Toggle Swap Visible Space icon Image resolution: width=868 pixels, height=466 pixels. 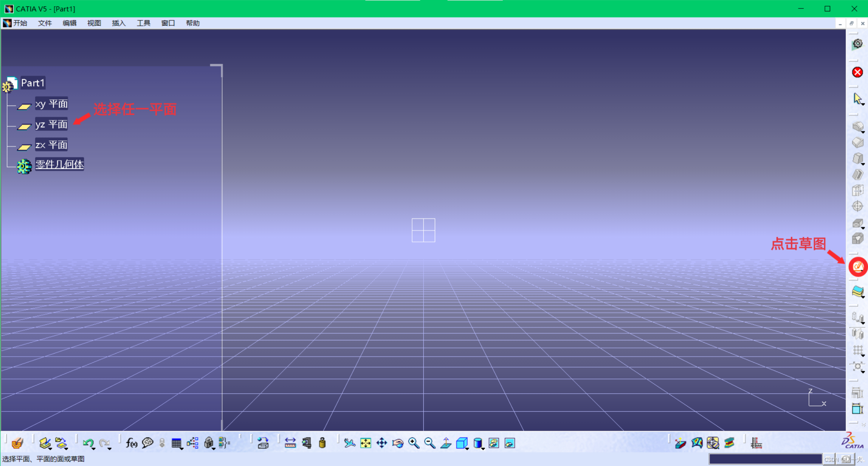point(510,443)
